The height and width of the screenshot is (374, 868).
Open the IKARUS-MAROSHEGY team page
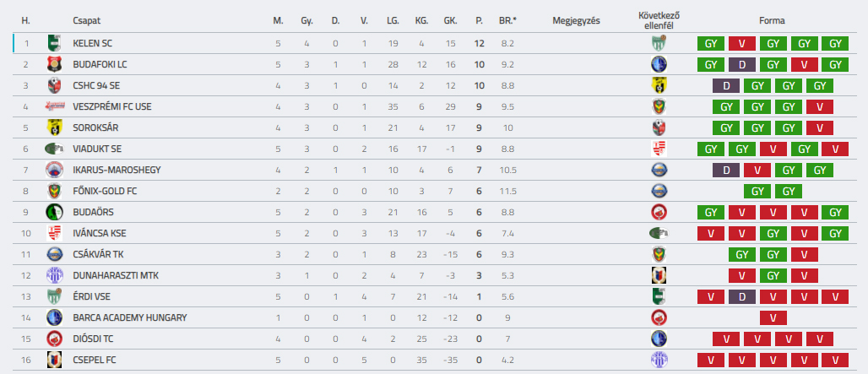[117, 170]
